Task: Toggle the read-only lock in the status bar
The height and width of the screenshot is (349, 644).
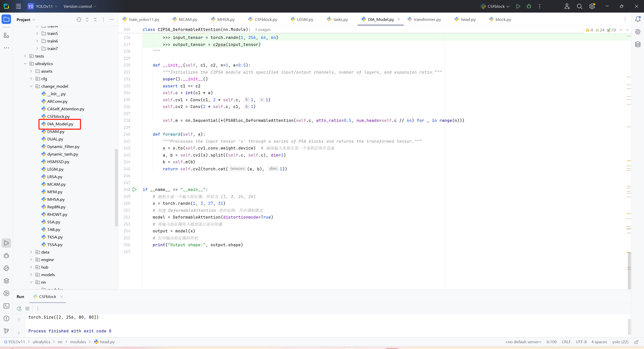Action: pyautogui.click(x=636, y=342)
